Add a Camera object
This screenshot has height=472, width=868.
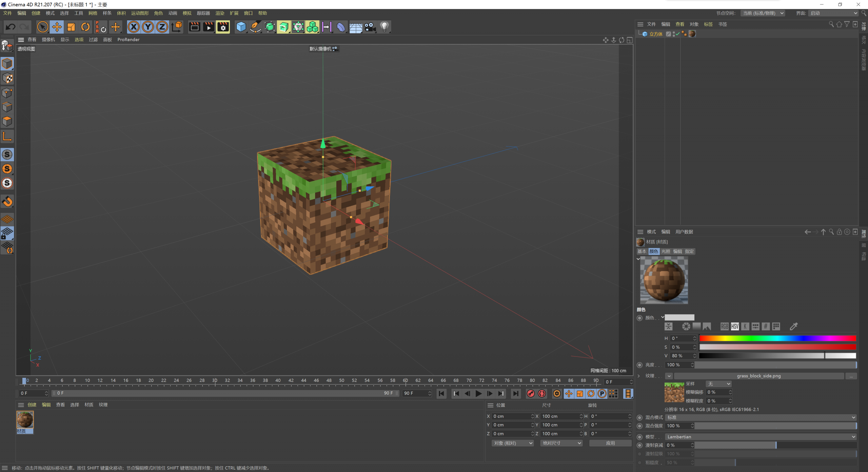370,27
